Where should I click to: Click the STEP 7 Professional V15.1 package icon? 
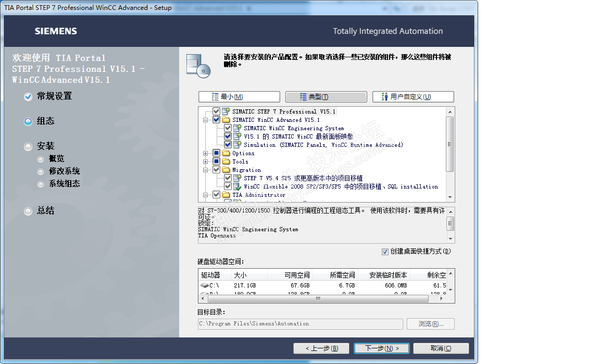click(x=226, y=111)
